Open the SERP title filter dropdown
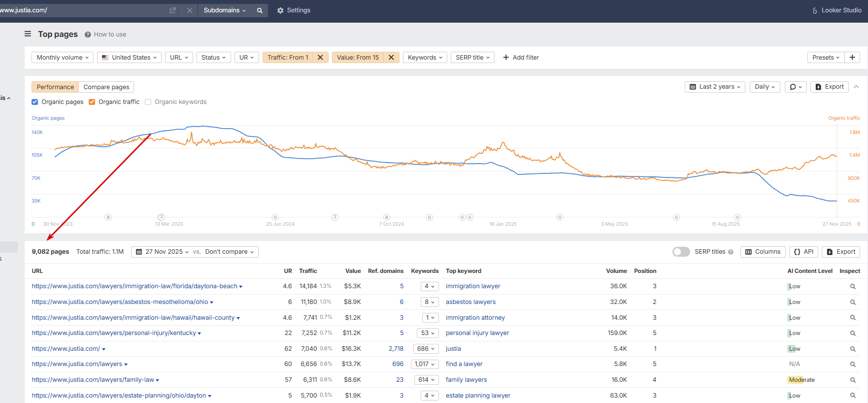The image size is (868, 403). pos(472,58)
